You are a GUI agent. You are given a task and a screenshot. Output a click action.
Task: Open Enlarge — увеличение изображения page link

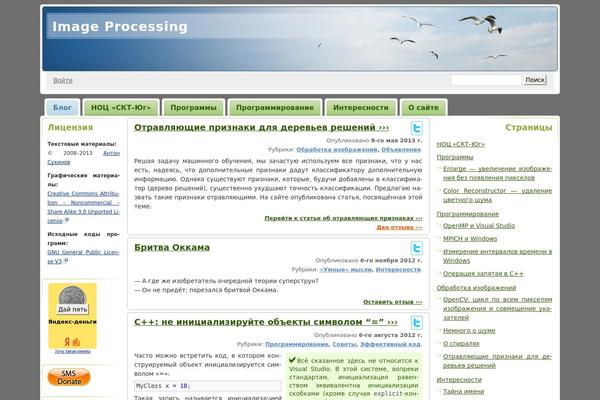(x=497, y=173)
